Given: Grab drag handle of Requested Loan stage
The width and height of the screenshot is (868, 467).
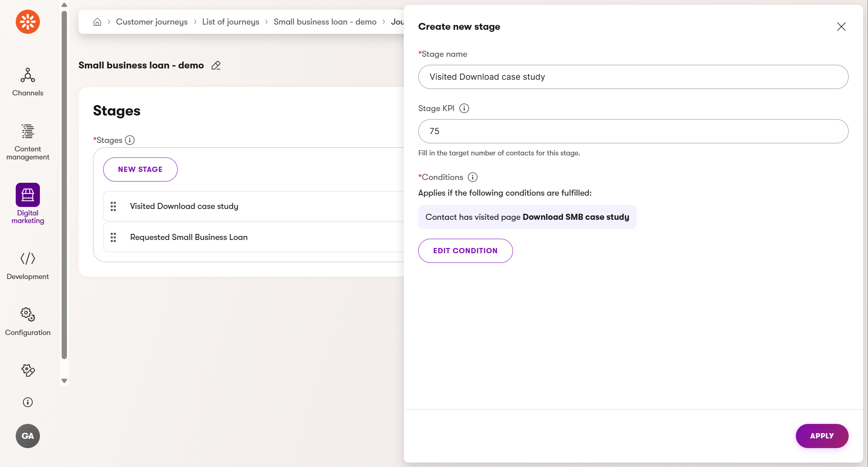Looking at the screenshot, I should (113, 237).
